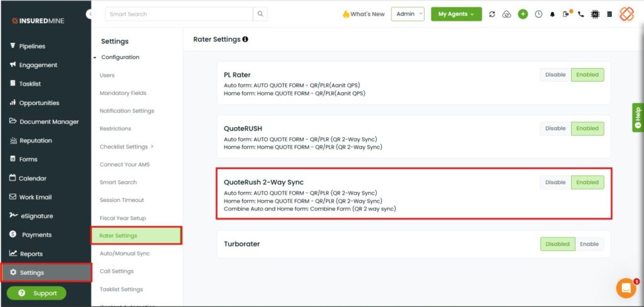Go to Auto/Manual Sync settings
The width and height of the screenshot is (644, 307).
click(x=125, y=254)
